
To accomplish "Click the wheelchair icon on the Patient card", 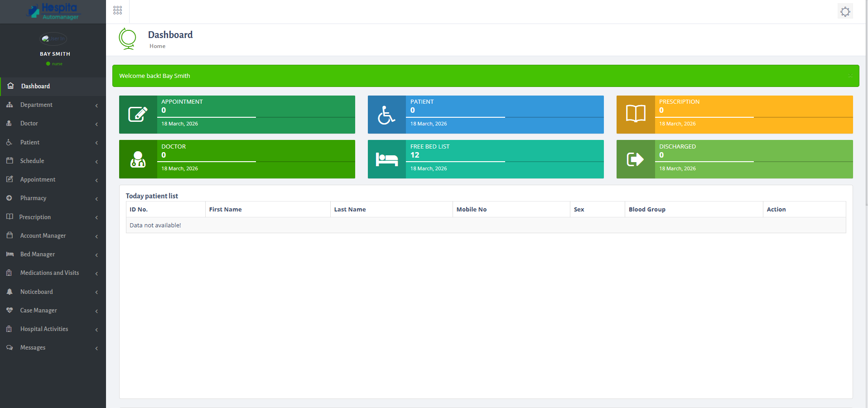I will [x=387, y=114].
